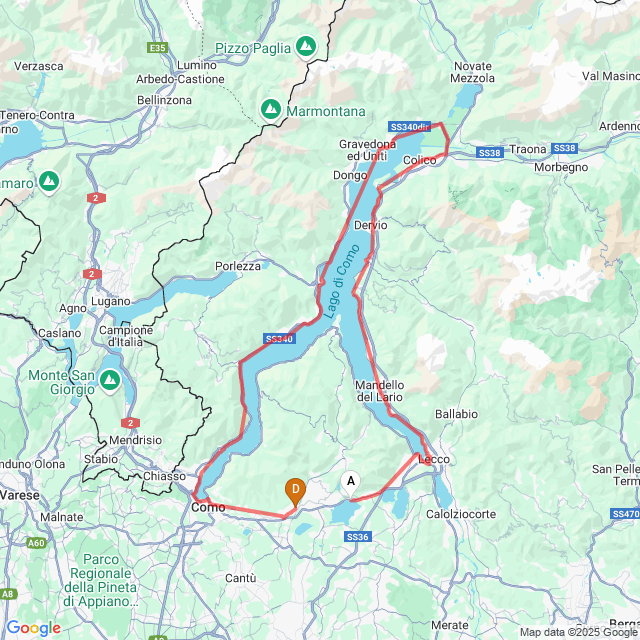
Task: Select the Bellinzona town label
Action: coord(164,100)
